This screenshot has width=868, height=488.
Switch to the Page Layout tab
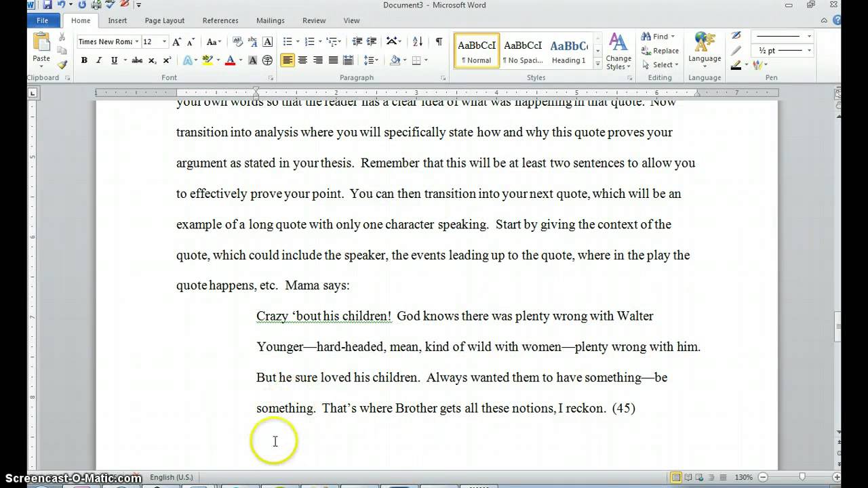(164, 20)
